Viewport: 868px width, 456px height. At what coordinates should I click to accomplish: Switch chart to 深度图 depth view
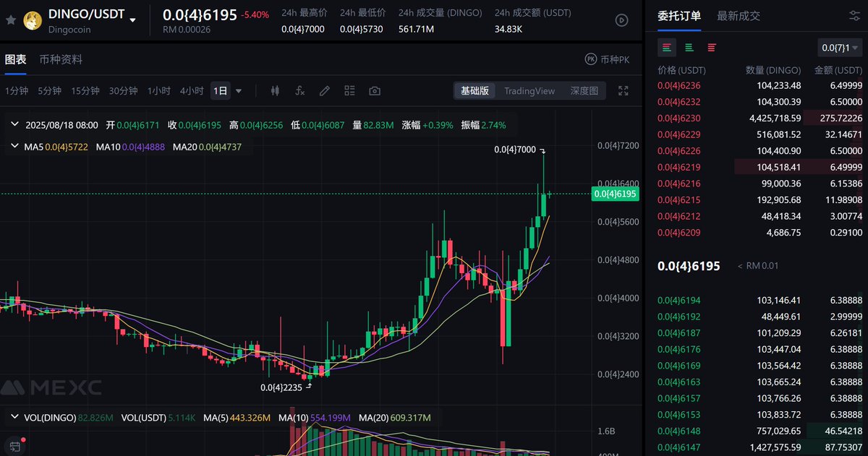click(584, 91)
